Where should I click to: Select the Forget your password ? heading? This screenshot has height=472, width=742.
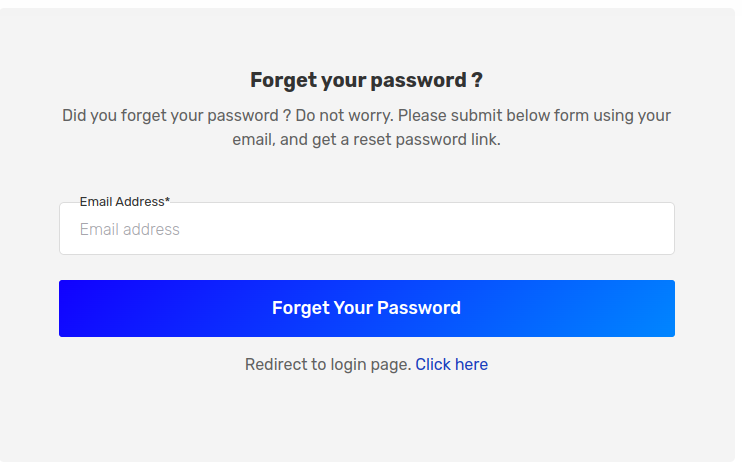(x=366, y=80)
